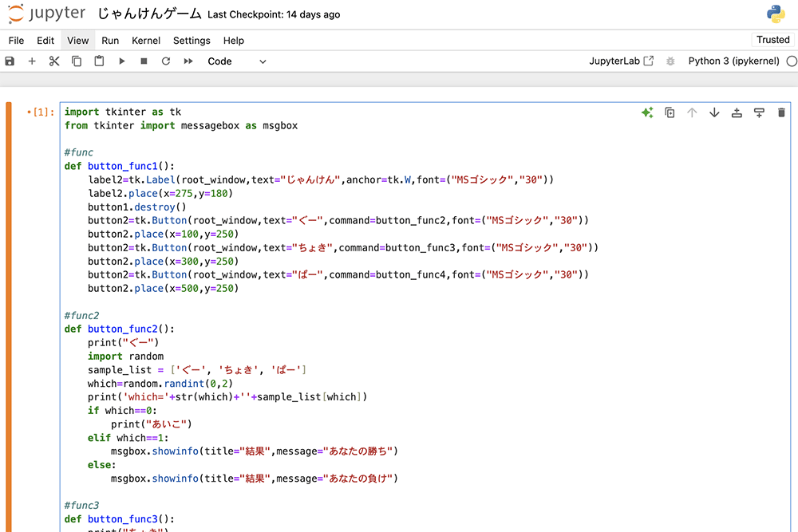The height and width of the screenshot is (532, 798).
Task: Move the cell up with the arrow icon
Action: pos(692,112)
